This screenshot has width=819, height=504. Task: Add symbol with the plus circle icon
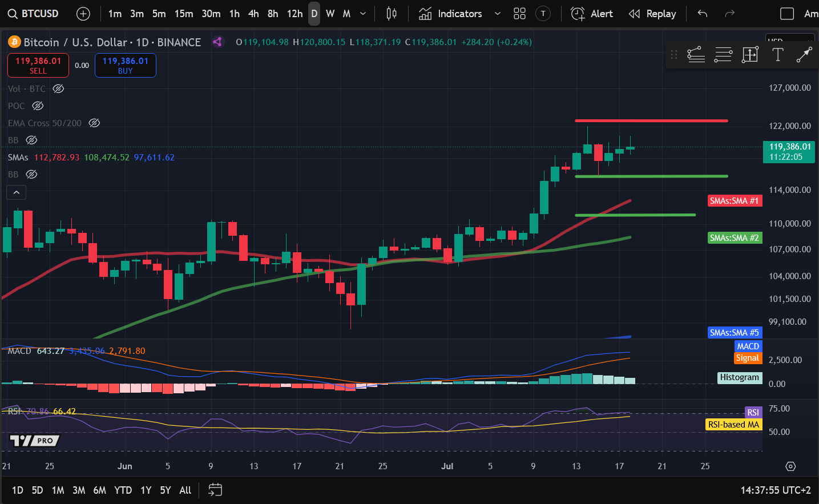pos(83,14)
